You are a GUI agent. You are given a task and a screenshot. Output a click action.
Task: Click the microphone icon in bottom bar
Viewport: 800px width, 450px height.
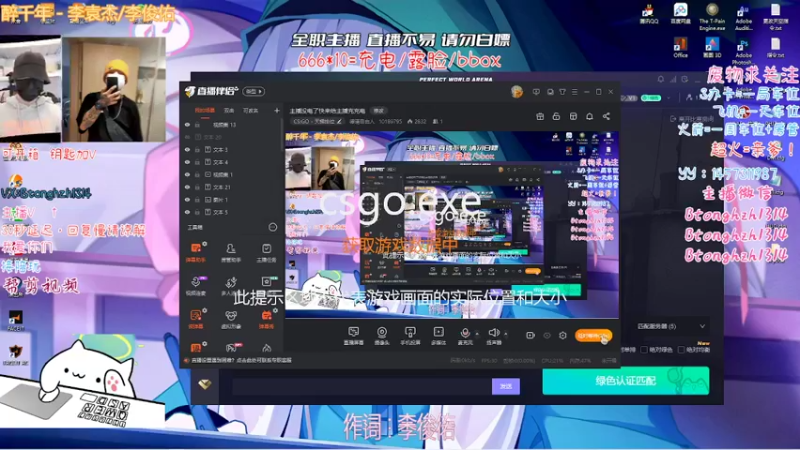coord(465,333)
